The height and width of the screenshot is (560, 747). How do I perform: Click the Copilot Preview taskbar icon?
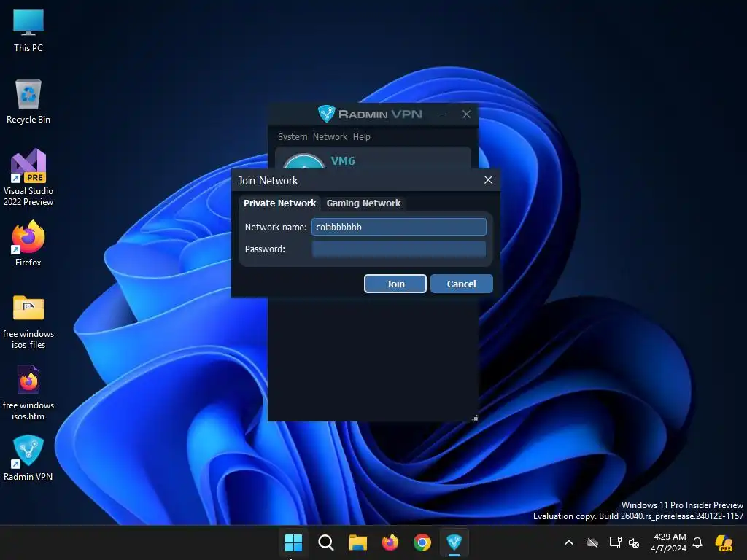pos(724,542)
